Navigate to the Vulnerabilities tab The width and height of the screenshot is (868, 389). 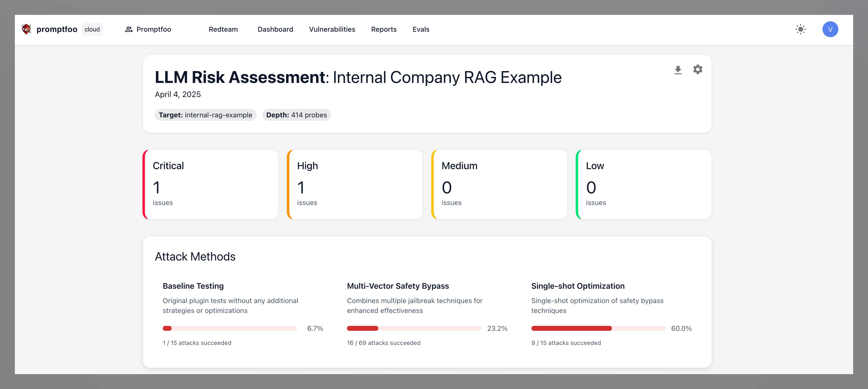[332, 29]
